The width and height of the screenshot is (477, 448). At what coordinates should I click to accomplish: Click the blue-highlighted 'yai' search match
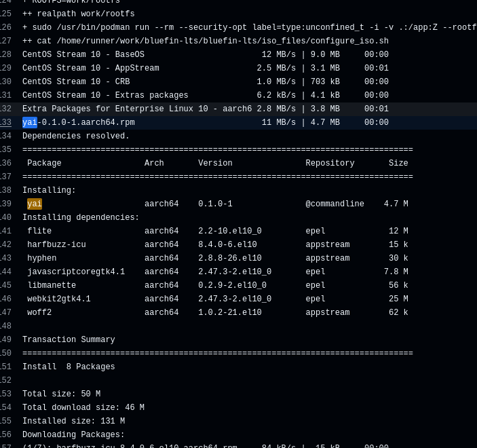(x=30, y=123)
